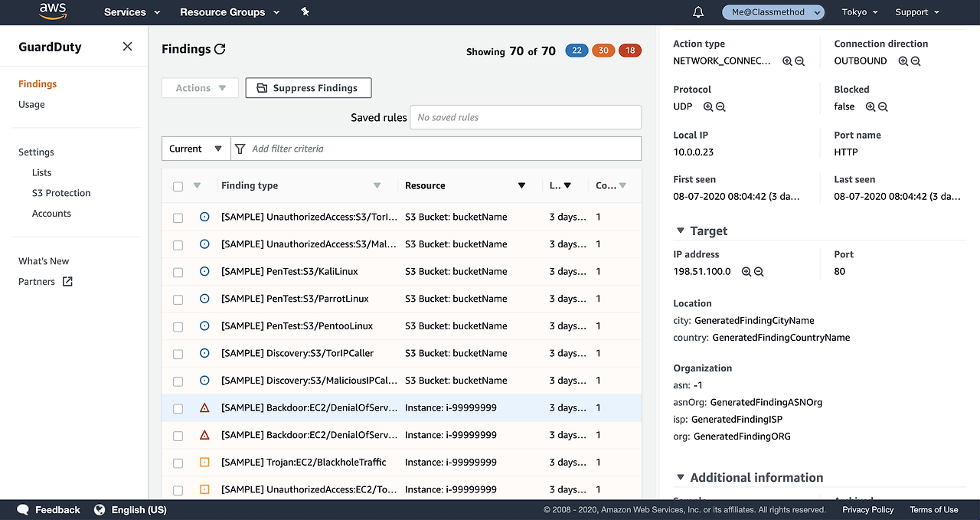Open the Actions dropdown
Image resolution: width=980 pixels, height=520 pixels.
(x=200, y=88)
